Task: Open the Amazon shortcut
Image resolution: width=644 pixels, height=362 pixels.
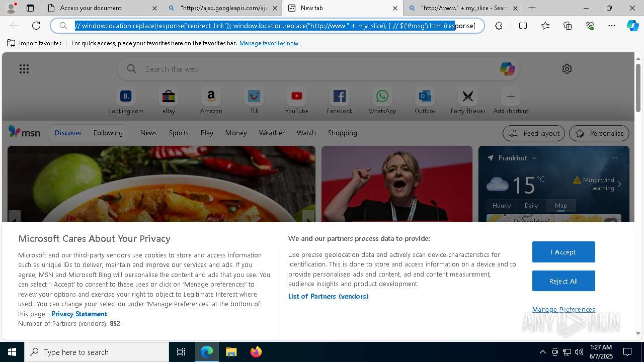Action: point(211,101)
